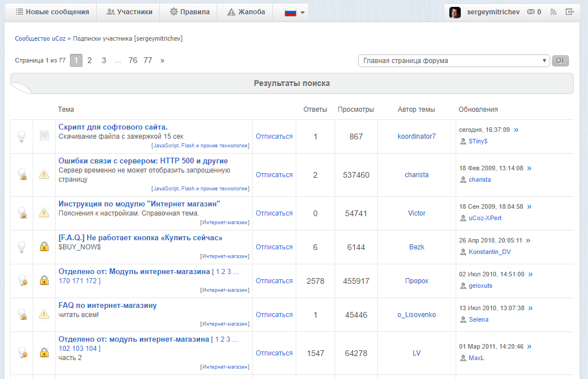Open the 'Сообщество uCoz' breadcrumb link
The width and height of the screenshot is (588, 379).
point(40,38)
